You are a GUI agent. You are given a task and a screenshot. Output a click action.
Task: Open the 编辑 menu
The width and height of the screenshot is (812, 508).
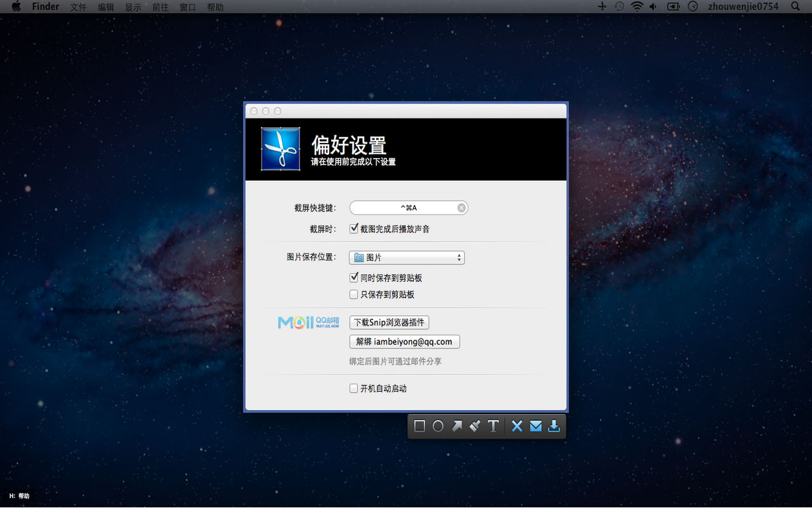(x=106, y=7)
